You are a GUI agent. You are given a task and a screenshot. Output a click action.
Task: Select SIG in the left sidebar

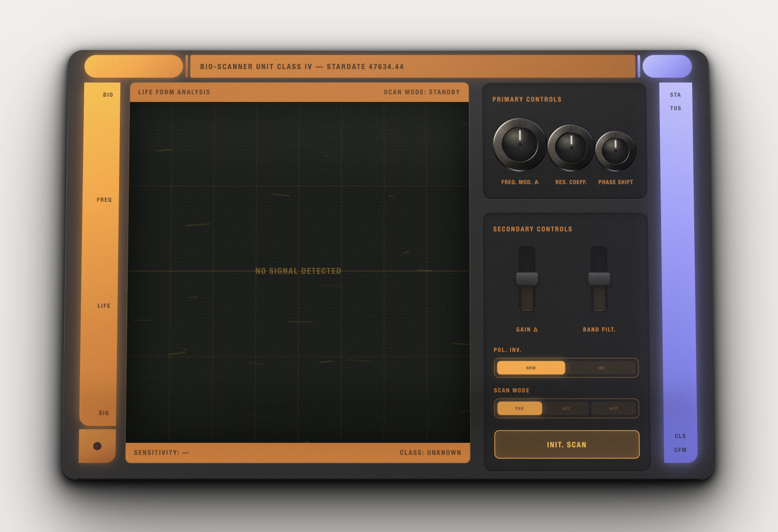[104, 413]
